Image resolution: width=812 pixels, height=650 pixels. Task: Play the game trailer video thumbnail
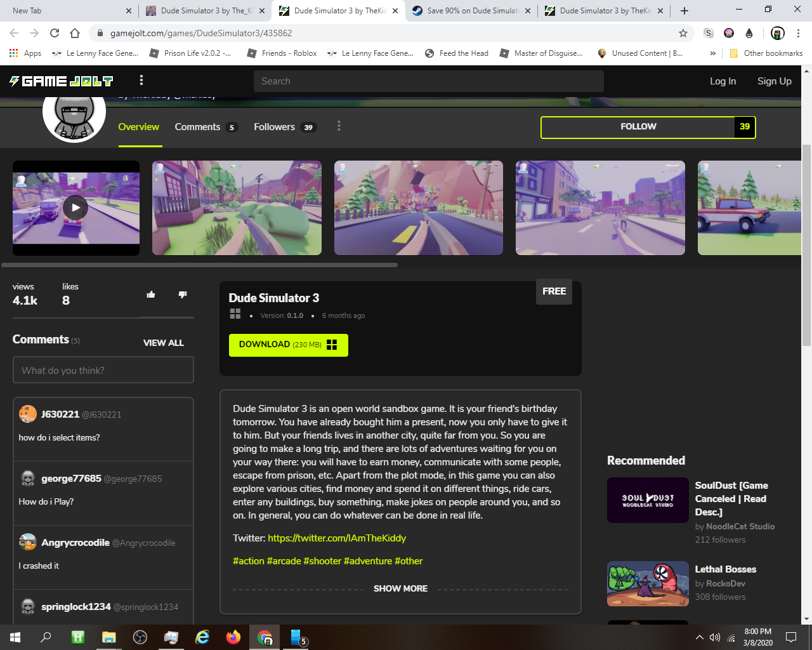point(75,208)
